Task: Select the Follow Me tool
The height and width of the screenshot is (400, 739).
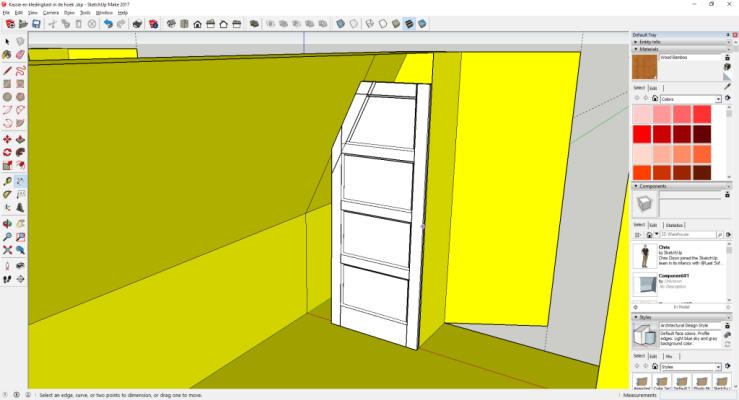Action: [20, 152]
